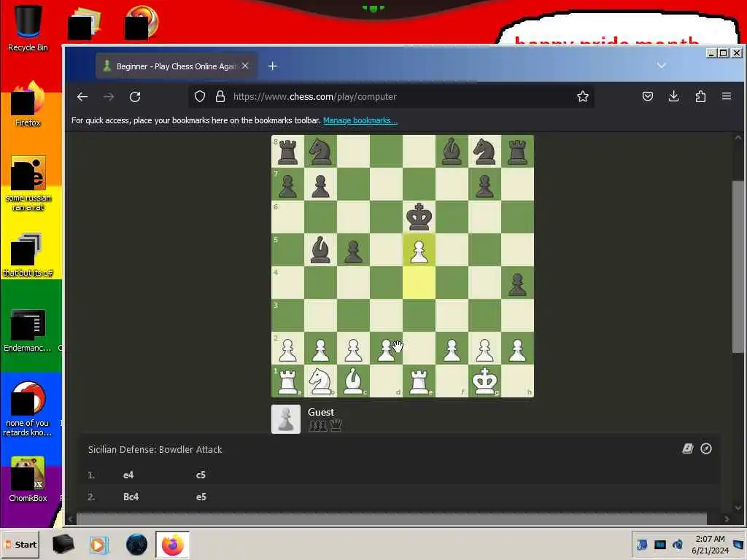Switch to Firefox in the taskbar
The height and width of the screenshot is (560, 747).
pyautogui.click(x=172, y=545)
